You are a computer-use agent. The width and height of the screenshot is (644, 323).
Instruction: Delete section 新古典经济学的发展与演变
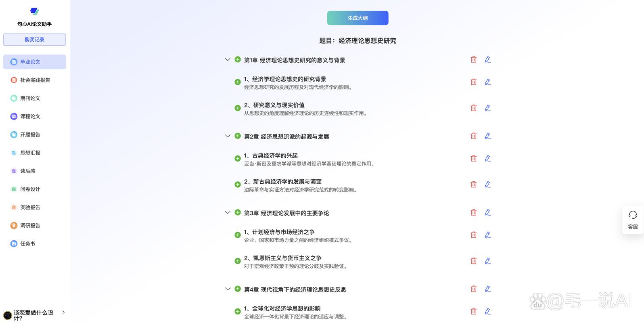tap(474, 185)
